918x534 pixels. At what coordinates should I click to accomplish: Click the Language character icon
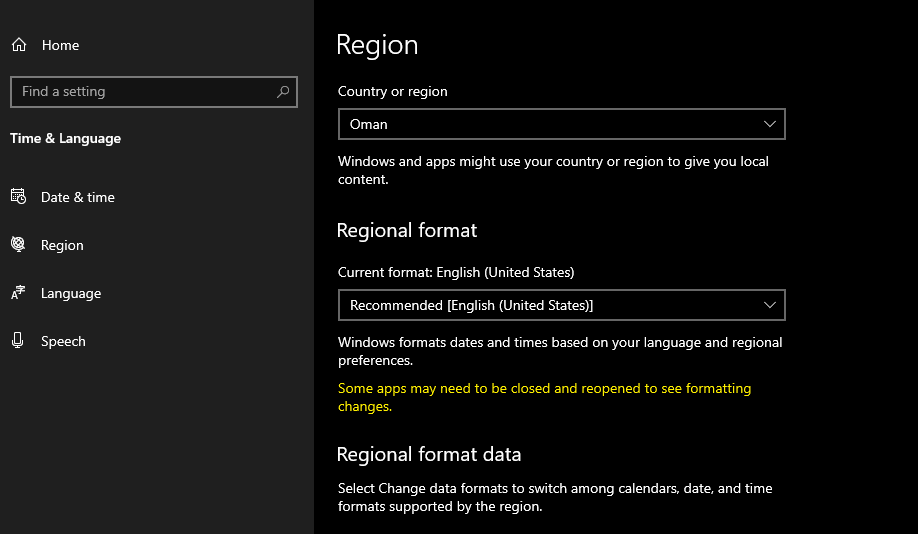pos(18,293)
